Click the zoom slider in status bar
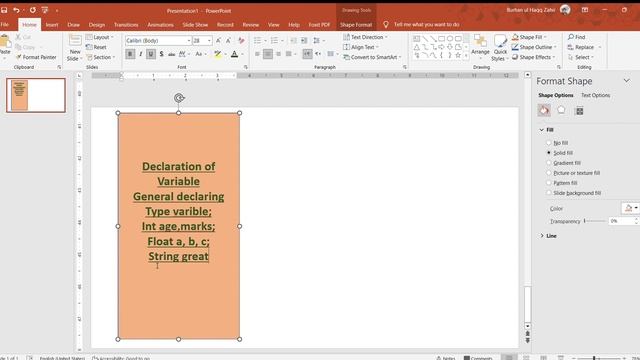The height and width of the screenshot is (360, 640). [599, 358]
